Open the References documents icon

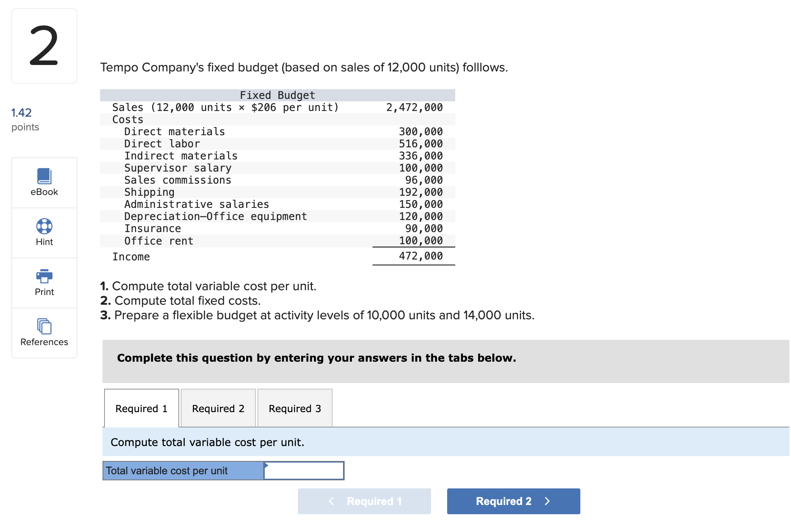44,326
